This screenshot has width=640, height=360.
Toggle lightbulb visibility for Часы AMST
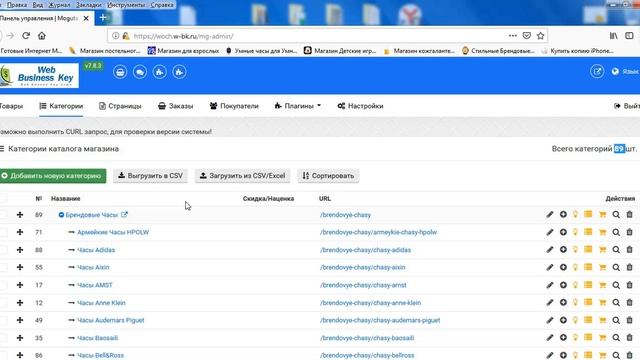[x=575, y=285]
